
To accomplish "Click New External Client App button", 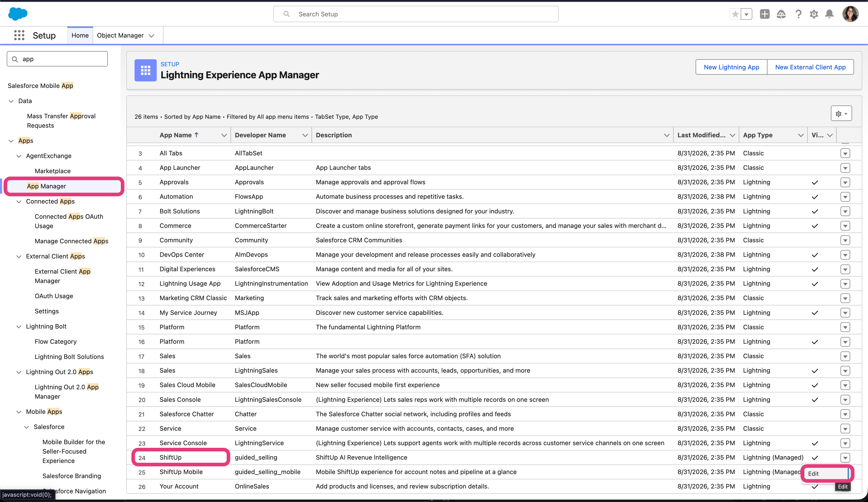I will [x=810, y=67].
